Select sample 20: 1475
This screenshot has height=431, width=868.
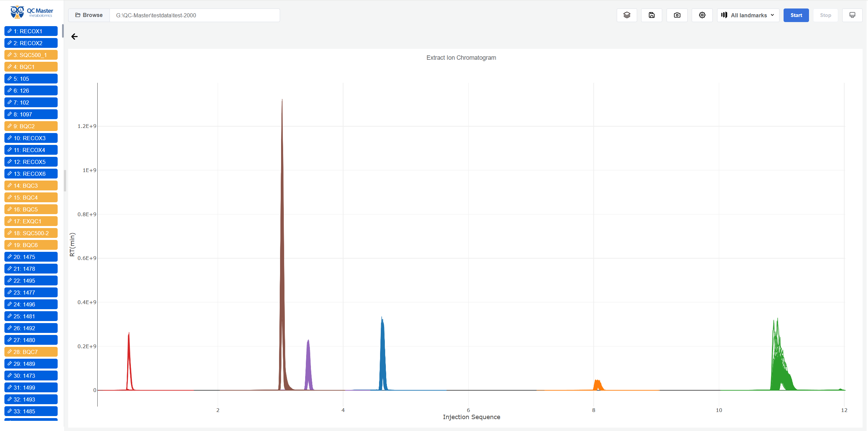(31, 257)
